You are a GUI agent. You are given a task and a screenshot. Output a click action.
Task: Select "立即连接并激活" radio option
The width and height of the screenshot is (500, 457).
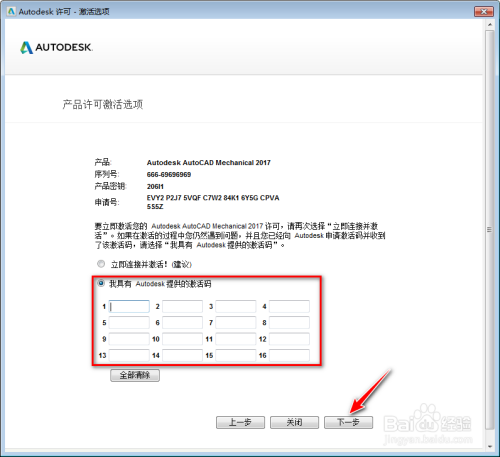pyautogui.click(x=101, y=264)
